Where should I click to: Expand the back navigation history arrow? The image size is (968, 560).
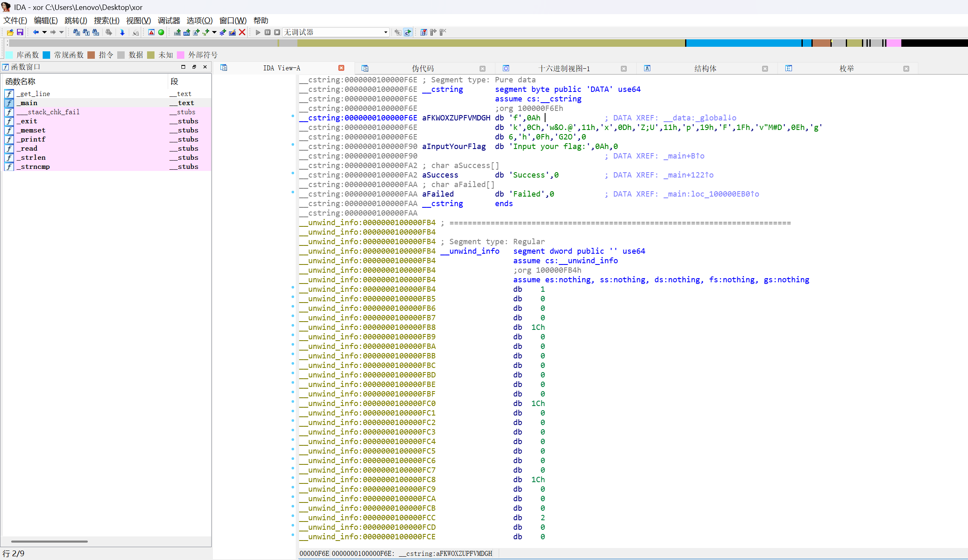pos(44,32)
